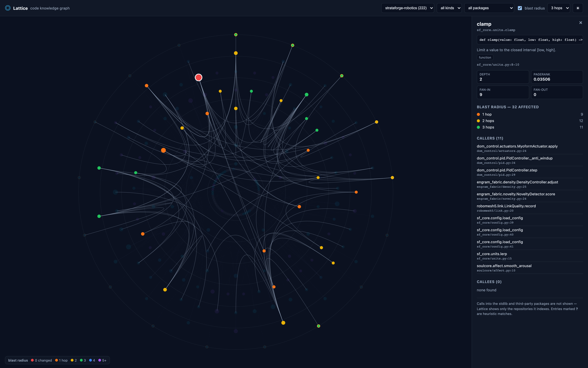This screenshot has width=588, height=368.
Task: Click the '3 hops' row showing 11 affected
Action: 530,127
